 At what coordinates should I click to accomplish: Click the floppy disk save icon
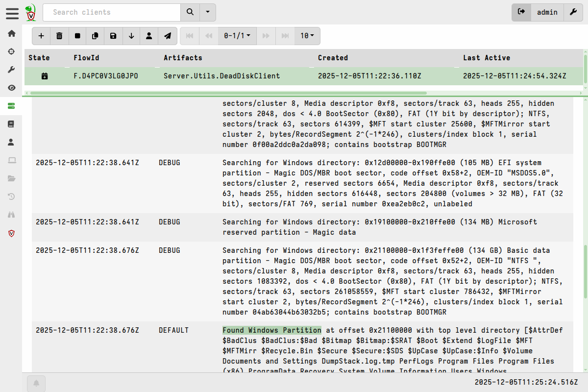click(x=113, y=36)
